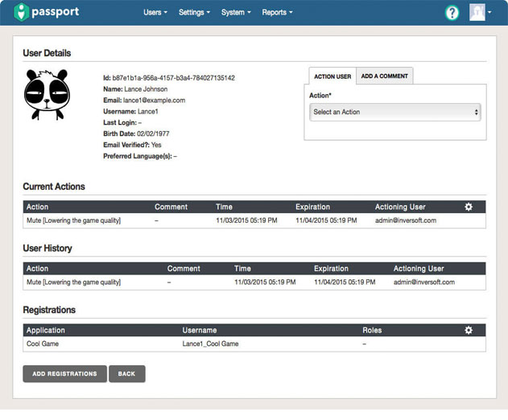Click the user Id b87e1b1a value
This screenshot has width=508, height=420.
(173, 78)
